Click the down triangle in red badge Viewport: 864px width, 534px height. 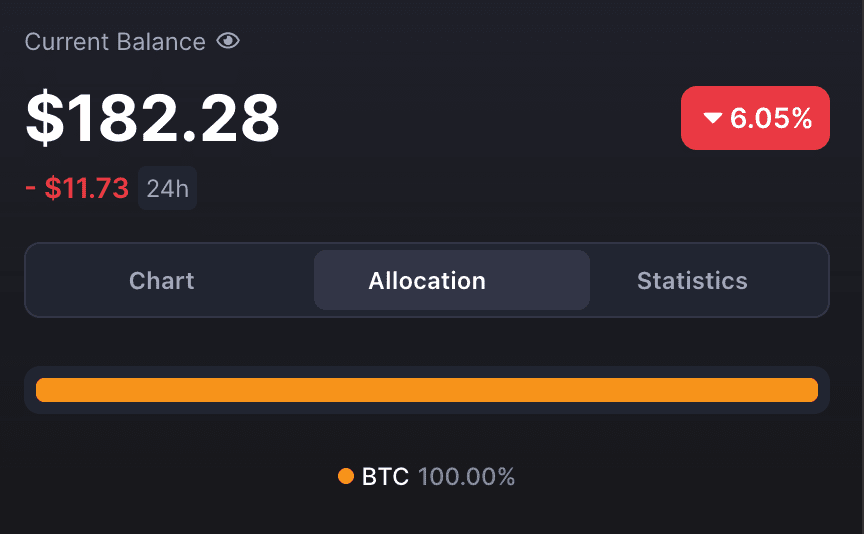[712, 117]
